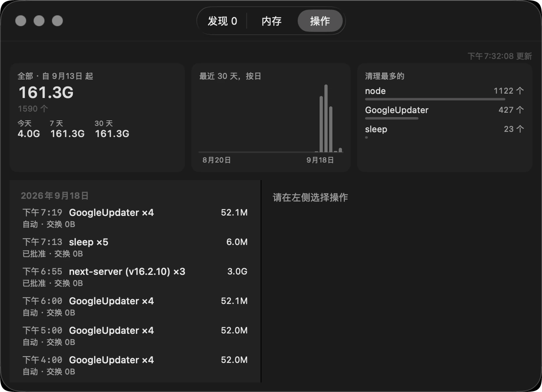Viewport: 542px width, 392px height.
Task: Click the 8月20日 chart axis label
Action: (x=217, y=160)
